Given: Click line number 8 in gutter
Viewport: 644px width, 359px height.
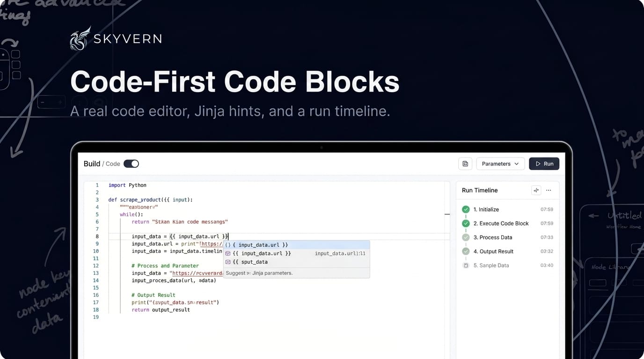Looking at the screenshot, I should coord(97,237).
